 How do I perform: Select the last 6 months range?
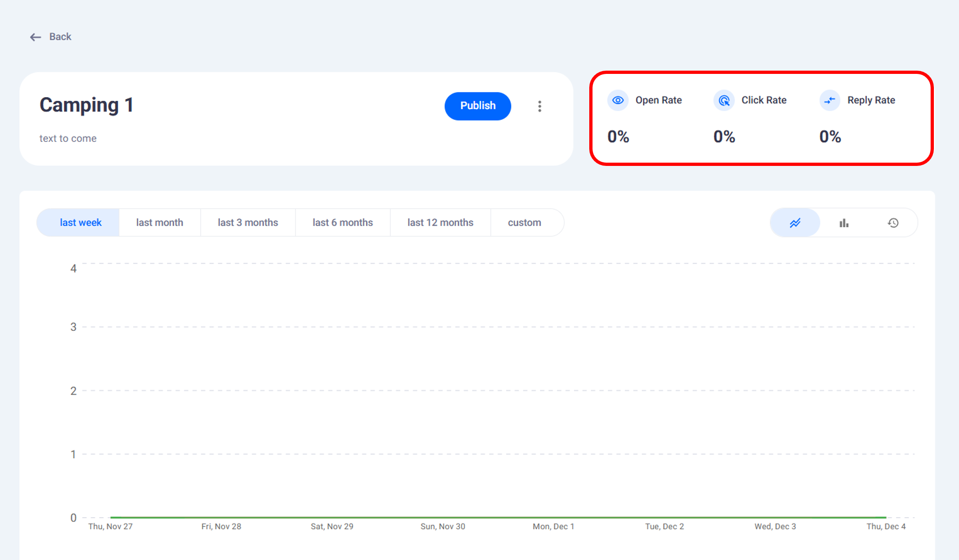click(x=343, y=223)
